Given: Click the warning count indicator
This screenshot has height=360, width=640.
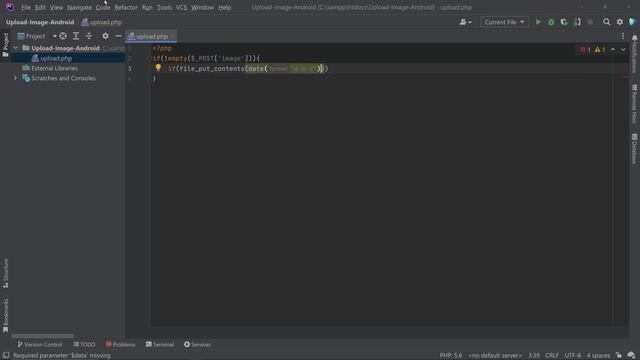Looking at the screenshot, I should 600,49.
